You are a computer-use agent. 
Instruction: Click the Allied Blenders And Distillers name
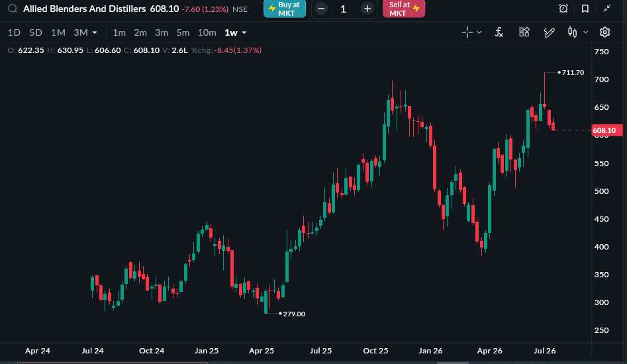[x=84, y=9]
